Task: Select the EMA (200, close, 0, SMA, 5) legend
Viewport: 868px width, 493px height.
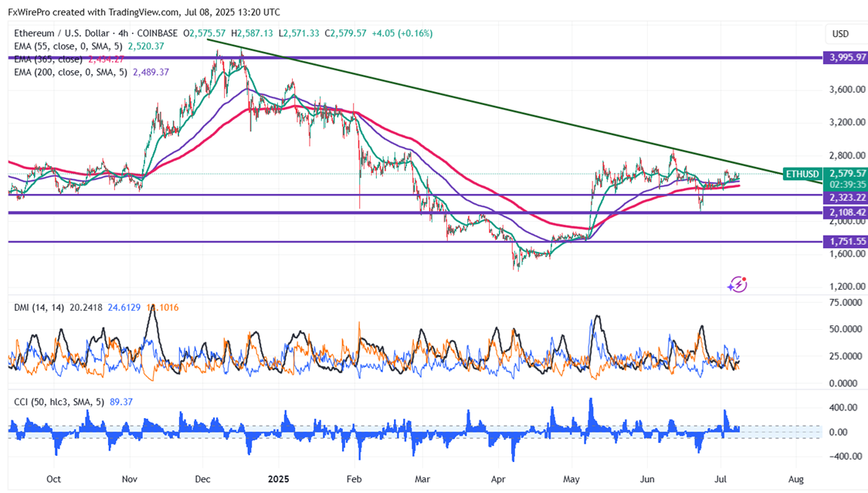Action: pyautogui.click(x=70, y=73)
